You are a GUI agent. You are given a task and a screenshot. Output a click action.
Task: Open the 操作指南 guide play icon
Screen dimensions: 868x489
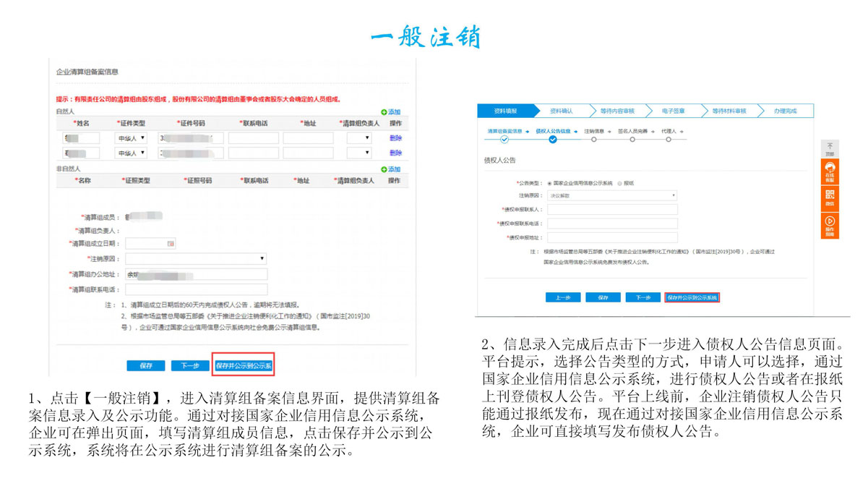tap(830, 224)
